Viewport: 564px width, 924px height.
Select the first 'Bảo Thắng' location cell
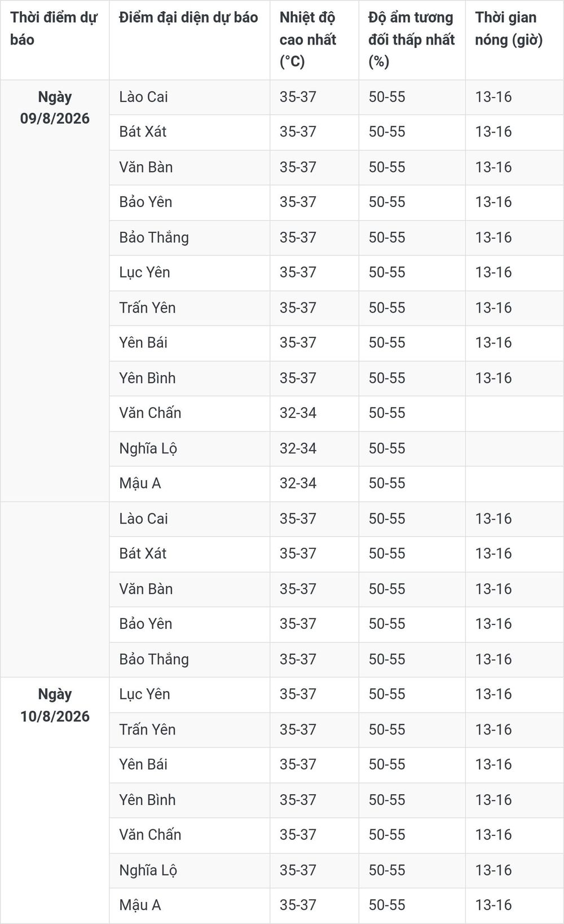[x=190, y=237]
